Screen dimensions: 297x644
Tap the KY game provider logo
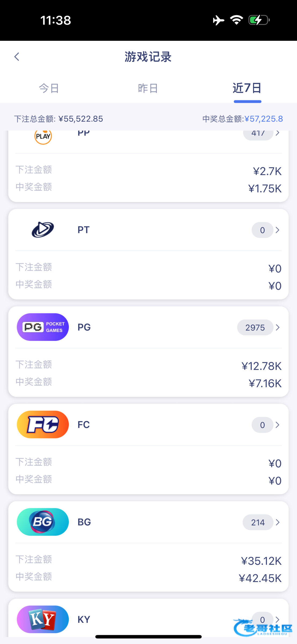(43, 619)
